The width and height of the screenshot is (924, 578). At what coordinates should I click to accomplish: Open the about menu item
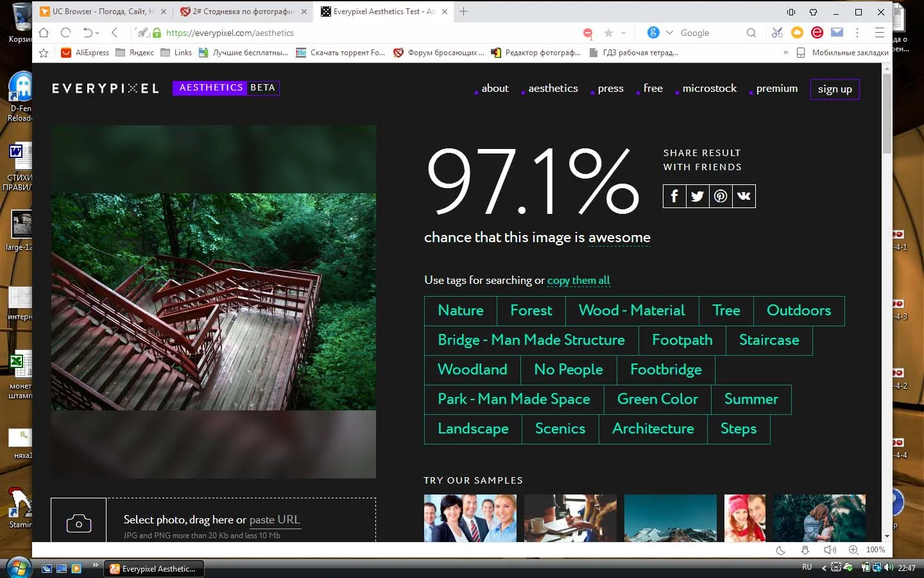[x=494, y=89]
